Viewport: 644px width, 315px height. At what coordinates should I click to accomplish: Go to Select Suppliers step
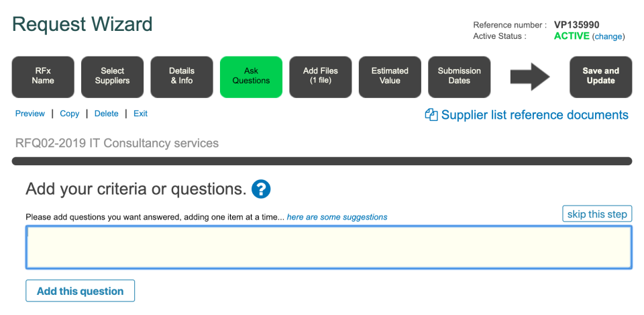112,76
